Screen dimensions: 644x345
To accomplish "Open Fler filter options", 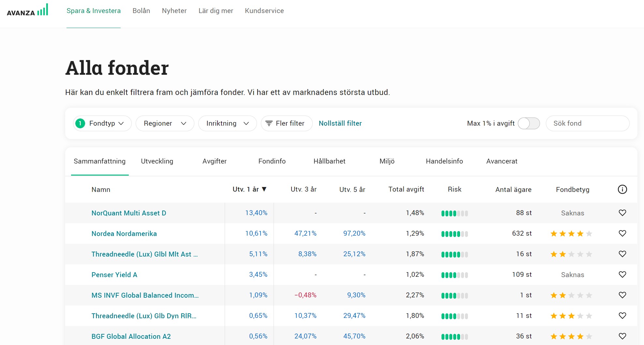I will (x=287, y=123).
